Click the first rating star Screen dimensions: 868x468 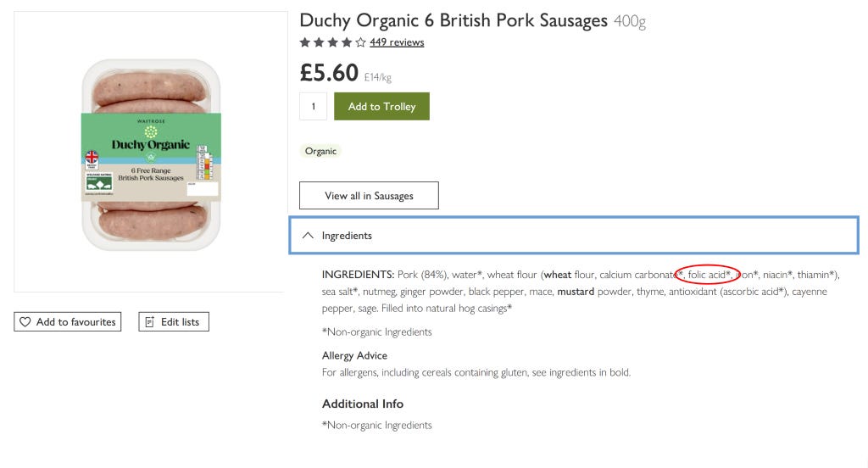tap(304, 42)
